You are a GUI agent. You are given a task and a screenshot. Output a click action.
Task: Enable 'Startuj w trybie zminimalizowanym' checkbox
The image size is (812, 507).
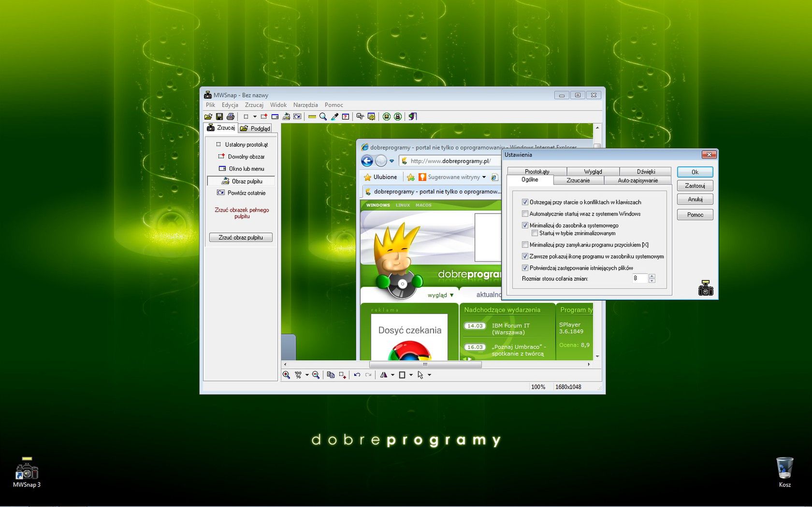point(535,233)
